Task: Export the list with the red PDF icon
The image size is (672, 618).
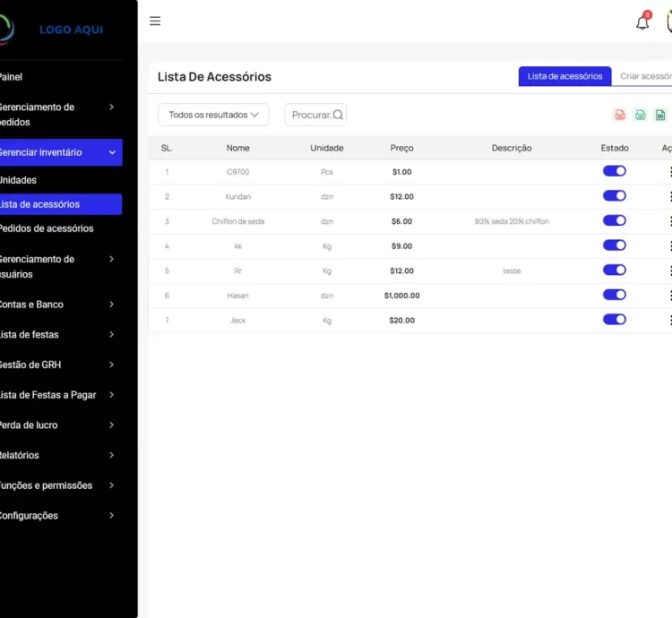Action: [x=619, y=115]
